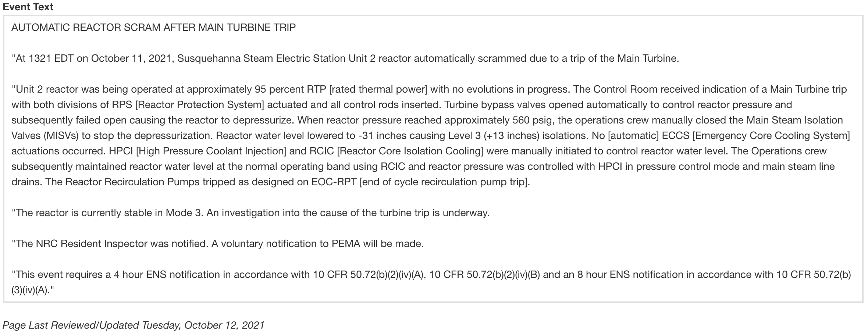Click the trailing "(3)(iv)(A)." citation line

[32, 290]
